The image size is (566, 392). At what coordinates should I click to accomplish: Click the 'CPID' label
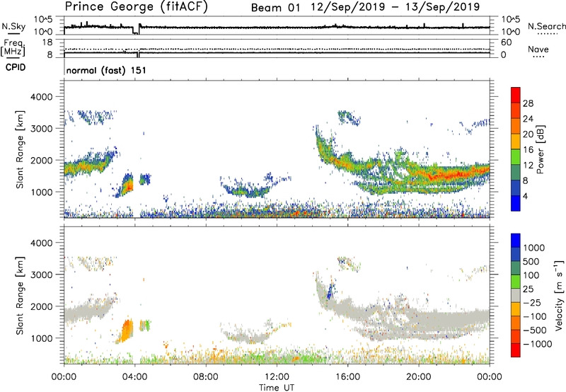[x=16, y=67]
